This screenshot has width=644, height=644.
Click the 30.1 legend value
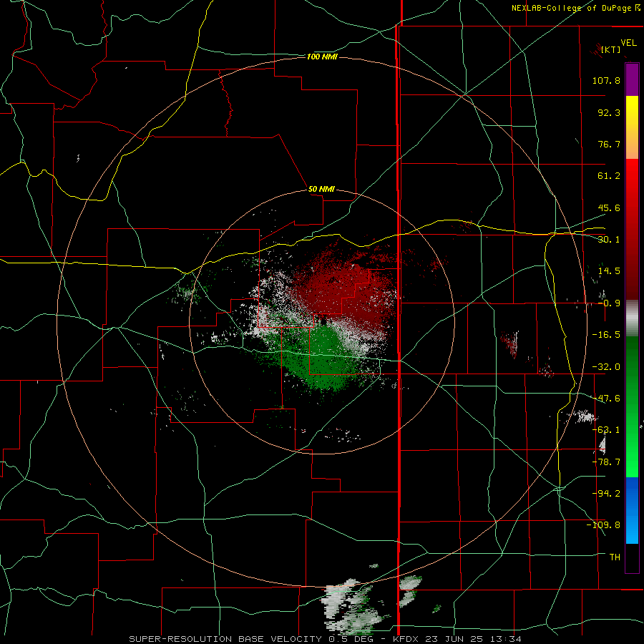point(609,240)
